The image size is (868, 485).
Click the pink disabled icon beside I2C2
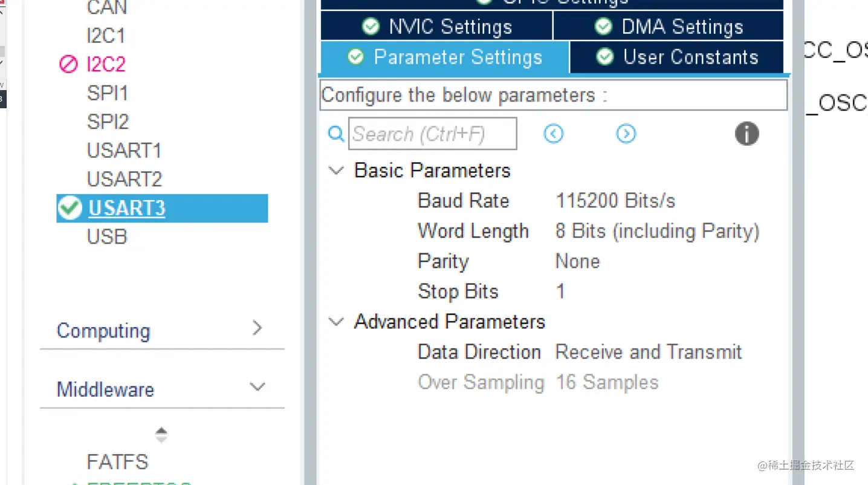click(68, 64)
